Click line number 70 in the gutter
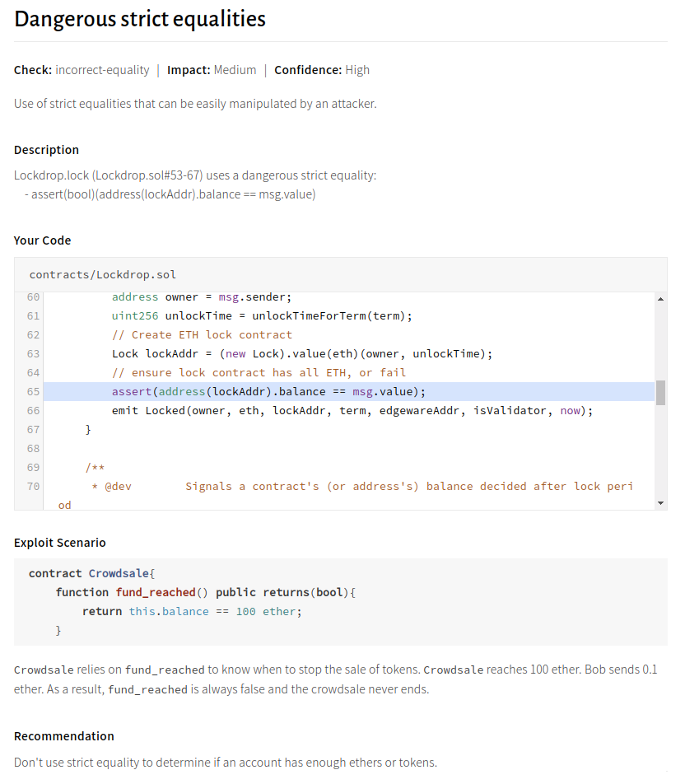This screenshot has height=784, width=685. pyautogui.click(x=33, y=486)
